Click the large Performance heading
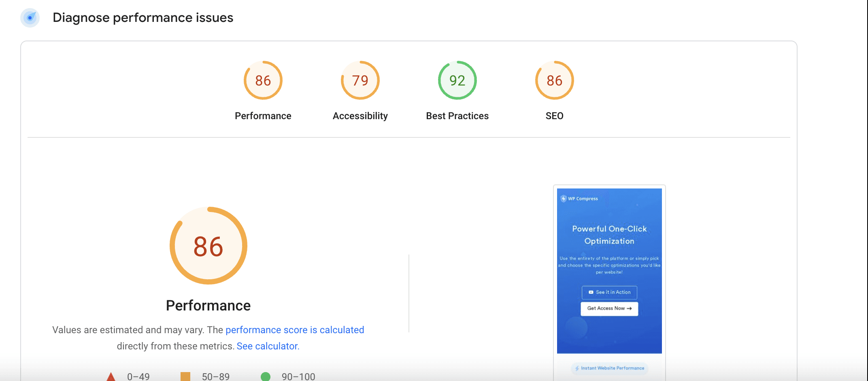 point(208,306)
